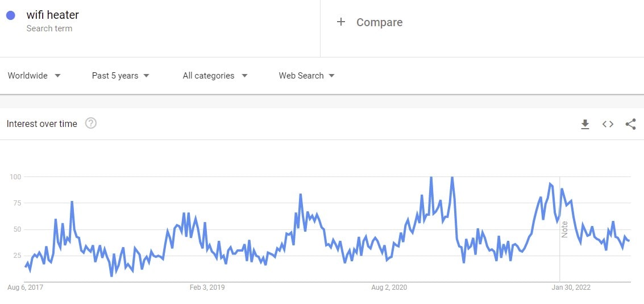Click the plus icon beside Compare
The image size is (644, 304).
pos(341,22)
